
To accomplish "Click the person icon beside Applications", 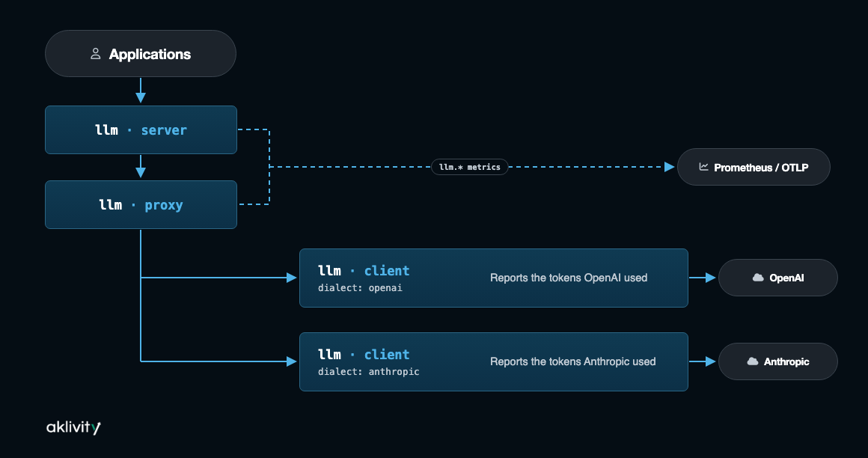I will (95, 54).
